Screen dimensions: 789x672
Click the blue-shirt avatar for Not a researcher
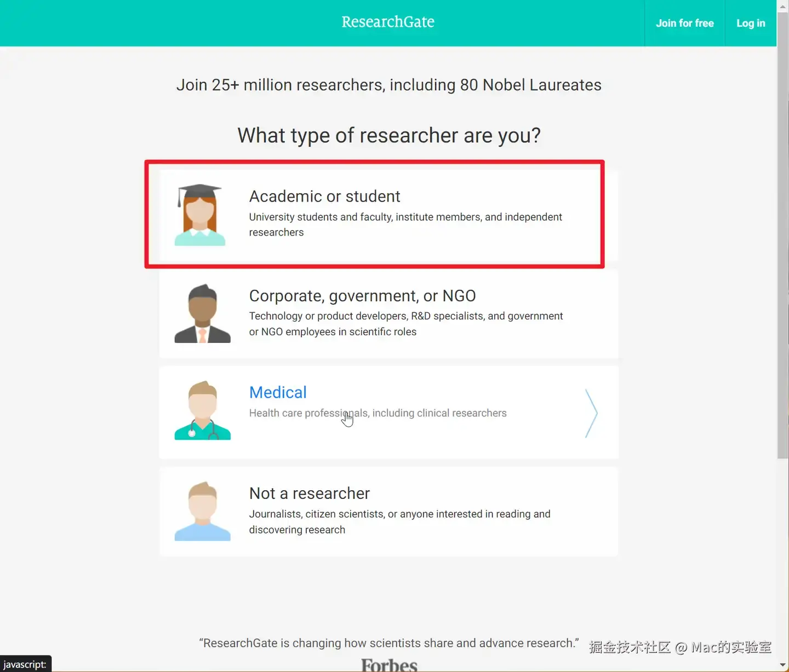202,511
